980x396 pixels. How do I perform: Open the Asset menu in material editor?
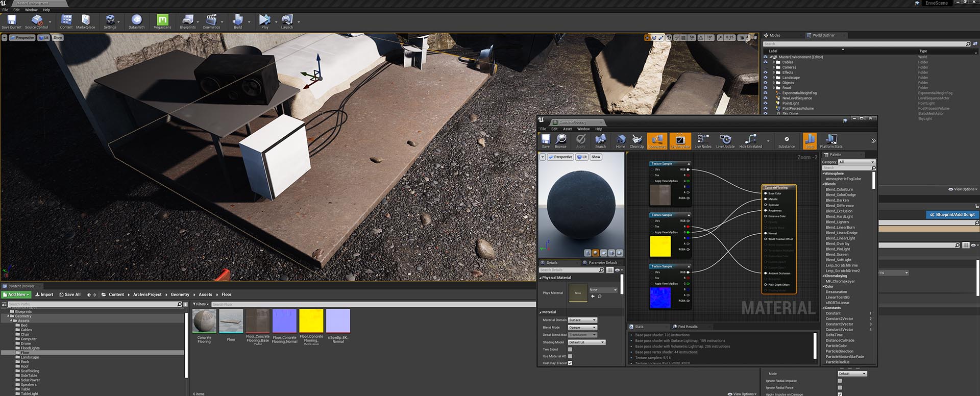tap(567, 129)
